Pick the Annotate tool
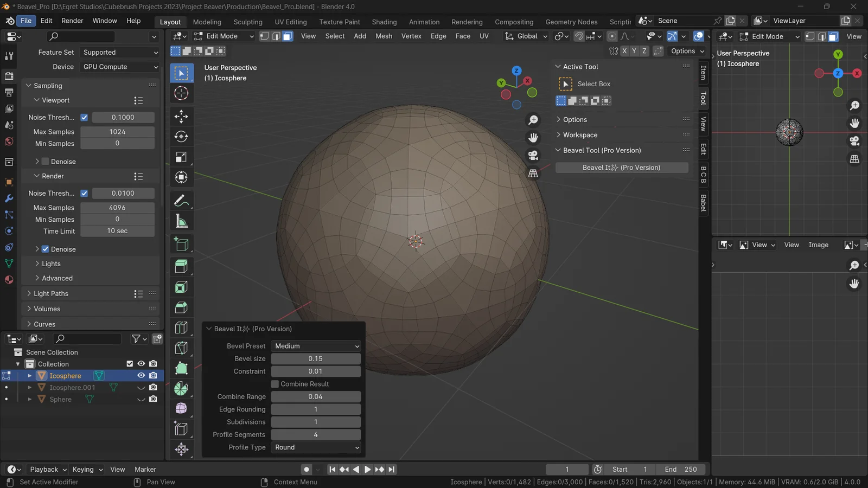This screenshot has height=488, width=868. (181, 200)
